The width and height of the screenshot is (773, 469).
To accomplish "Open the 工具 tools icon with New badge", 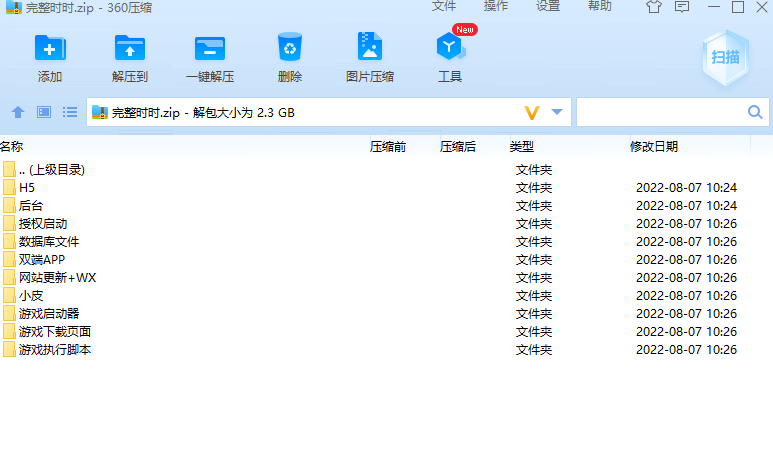I will pyautogui.click(x=450, y=46).
